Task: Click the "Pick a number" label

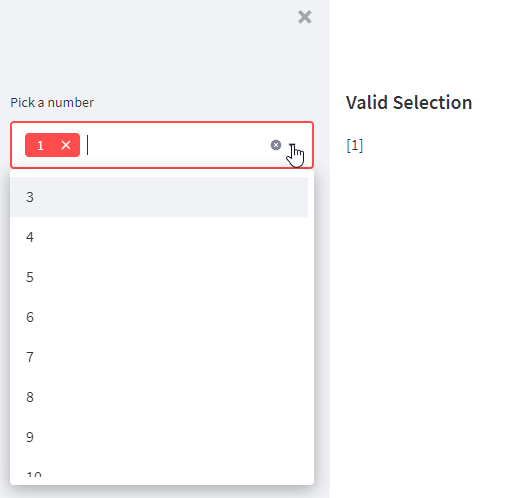Action: pos(52,102)
